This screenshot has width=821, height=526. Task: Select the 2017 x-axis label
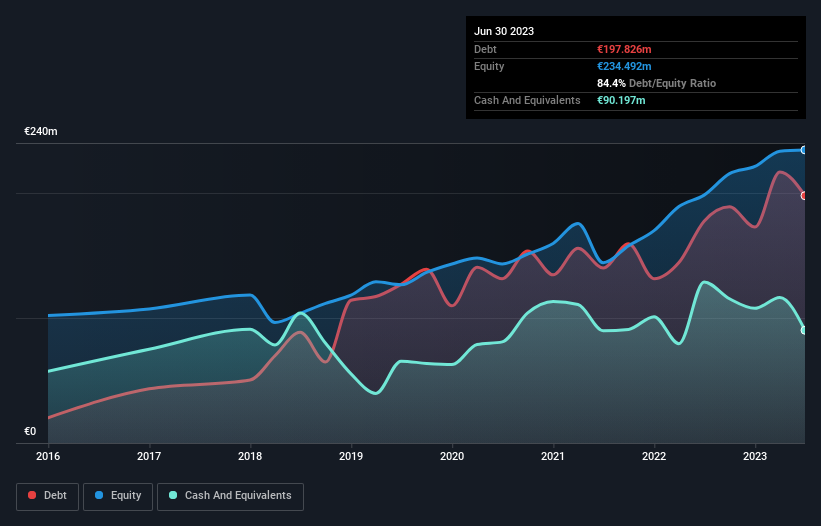click(149, 456)
